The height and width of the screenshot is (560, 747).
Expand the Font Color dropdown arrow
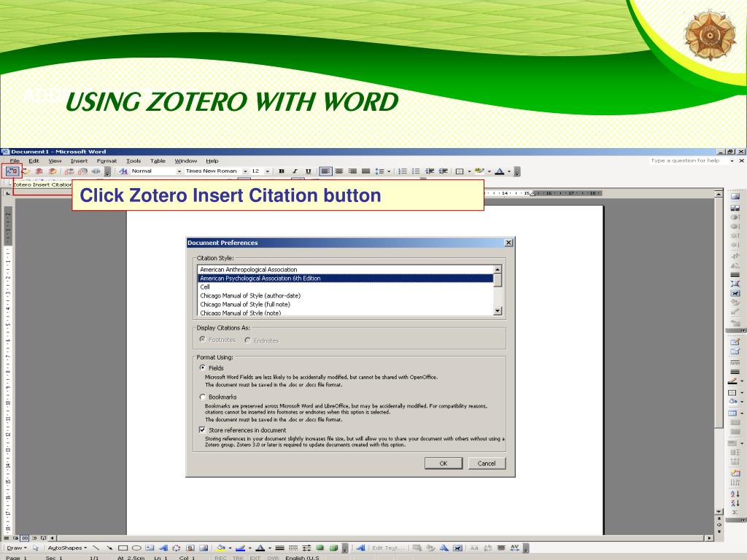coord(509,171)
